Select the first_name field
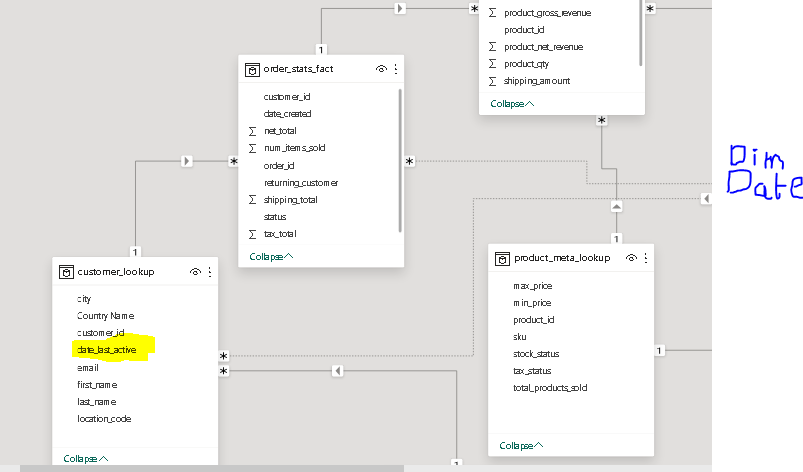This screenshot has width=803, height=472. point(97,385)
